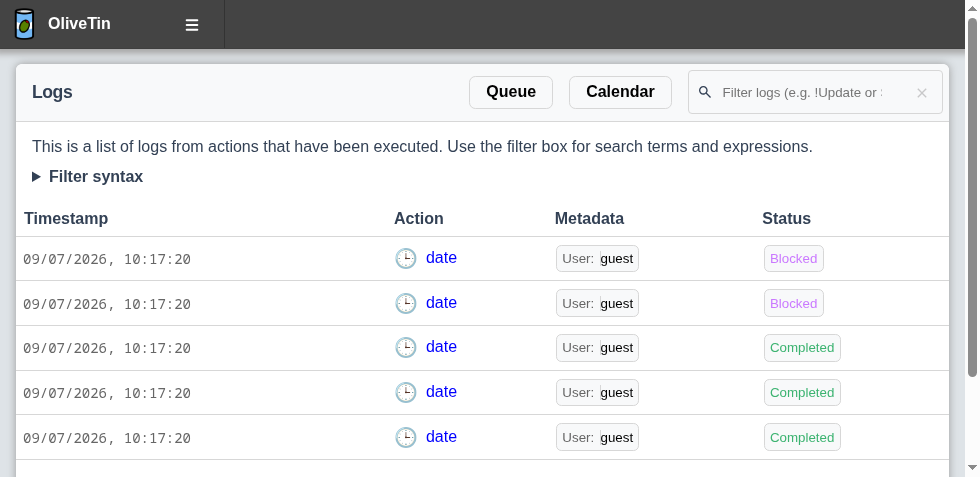Click the Status column header

click(x=786, y=218)
